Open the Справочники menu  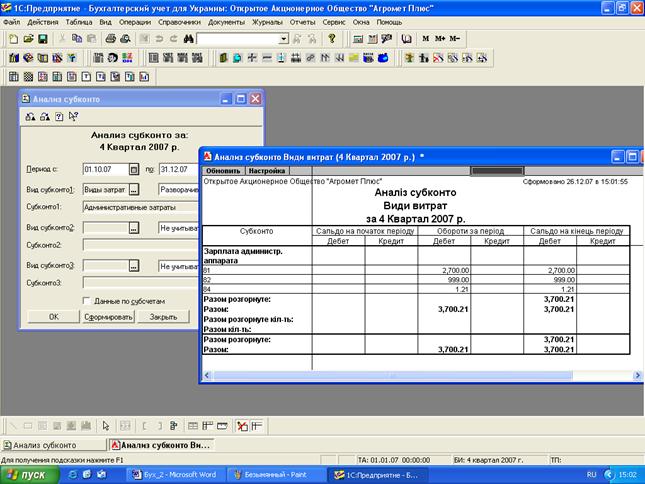[x=179, y=22]
